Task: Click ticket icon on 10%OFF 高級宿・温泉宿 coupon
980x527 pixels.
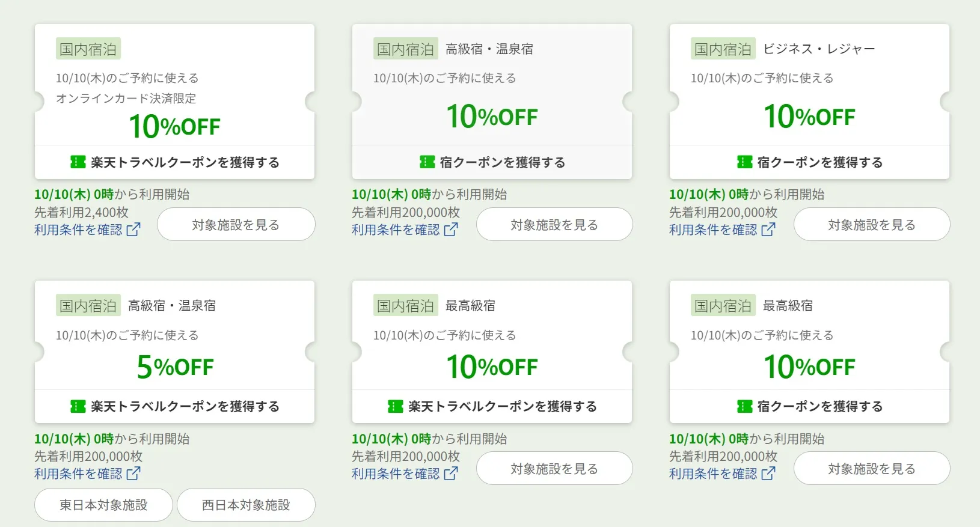Action: [x=427, y=162]
